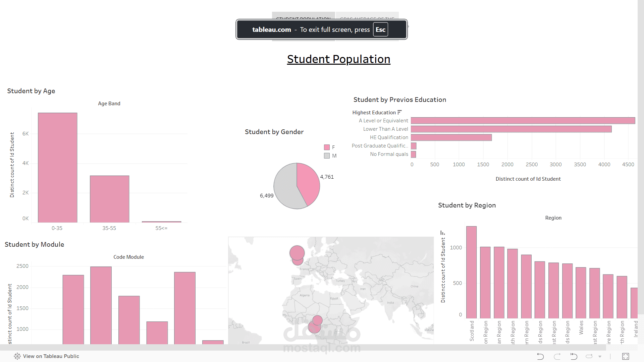Select the F pink legend swatch
This screenshot has height=362, width=644.
327,147
